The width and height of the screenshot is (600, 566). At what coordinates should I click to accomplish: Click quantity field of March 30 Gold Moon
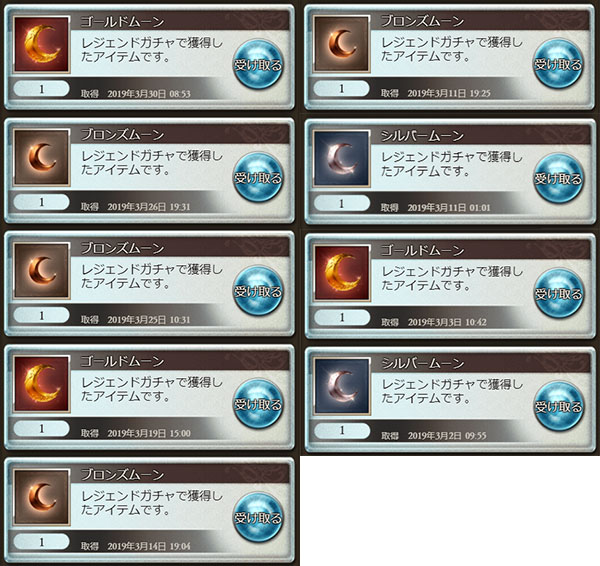pos(41,89)
